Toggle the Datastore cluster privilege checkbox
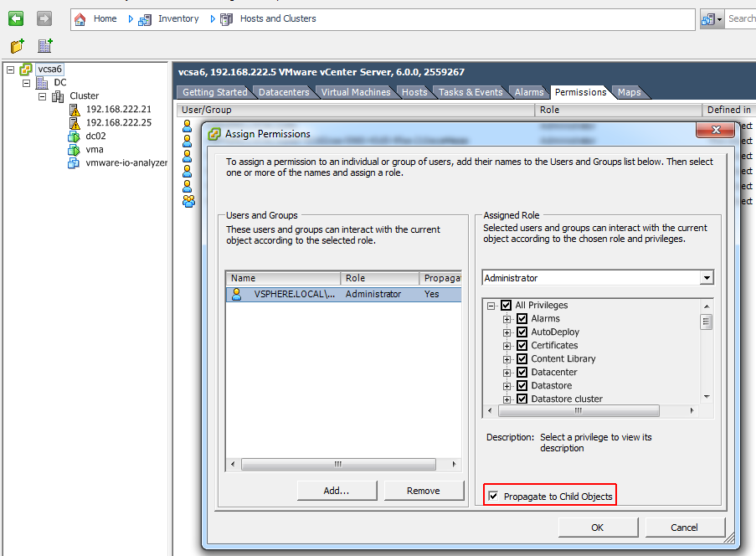The image size is (756, 556). click(522, 399)
